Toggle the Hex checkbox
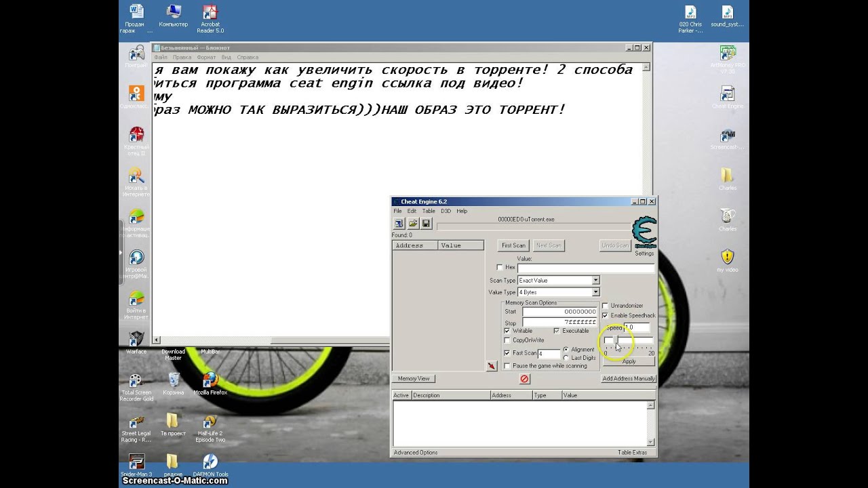The width and height of the screenshot is (868, 488). [500, 268]
